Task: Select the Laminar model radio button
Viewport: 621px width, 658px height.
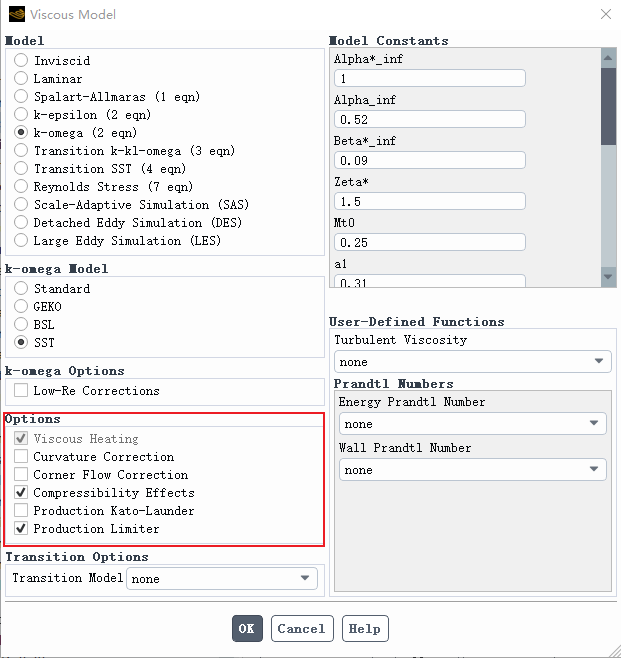Action: (21, 79)
